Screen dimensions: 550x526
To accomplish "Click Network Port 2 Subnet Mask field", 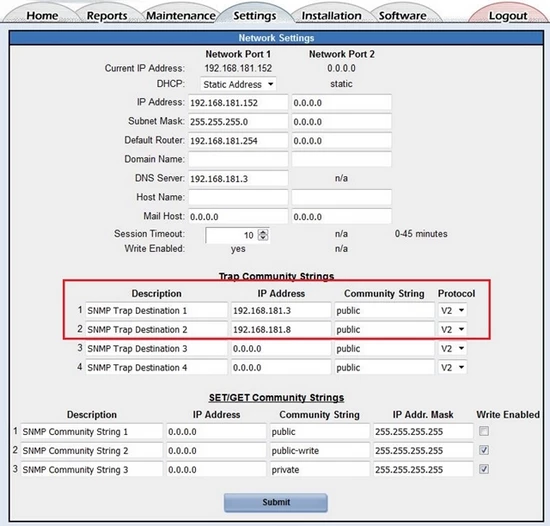I will [x=342, y=122].
